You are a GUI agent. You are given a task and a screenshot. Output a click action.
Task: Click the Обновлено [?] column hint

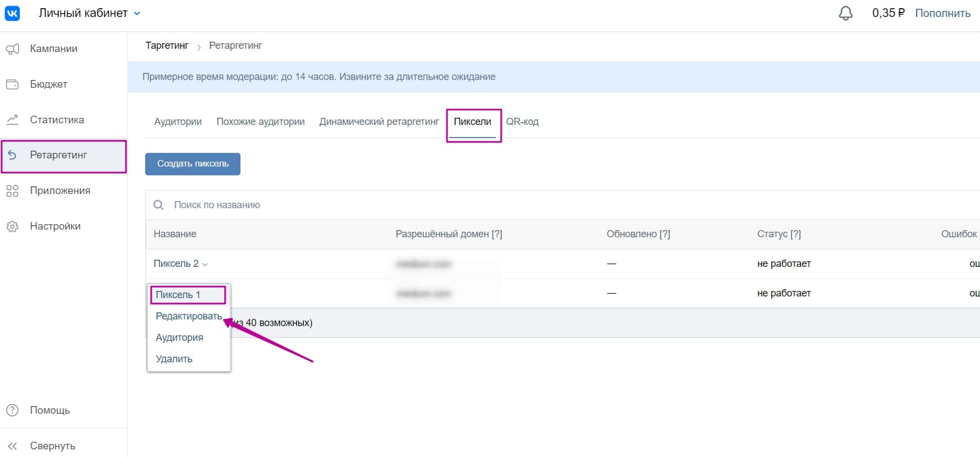[x=664, y=234]
